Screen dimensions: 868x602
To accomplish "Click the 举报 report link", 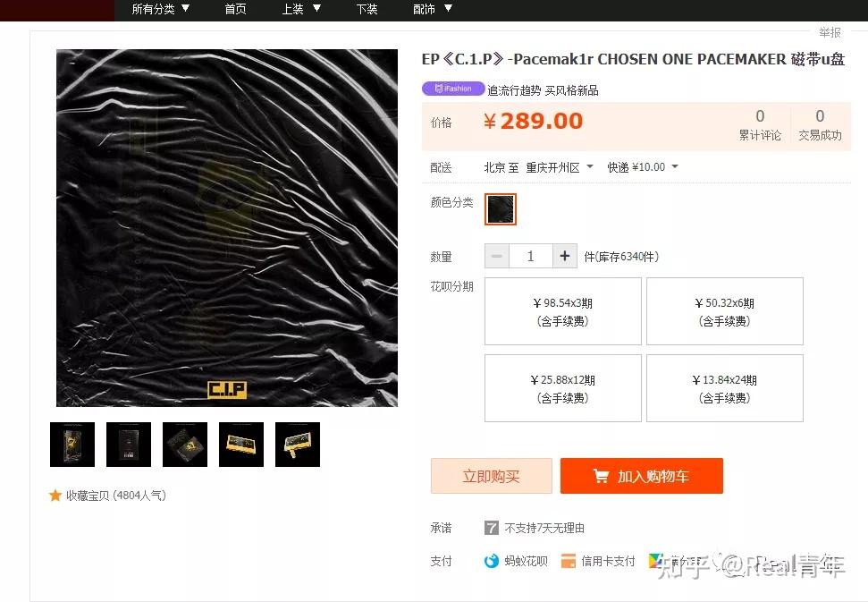I will pos(830,33).
